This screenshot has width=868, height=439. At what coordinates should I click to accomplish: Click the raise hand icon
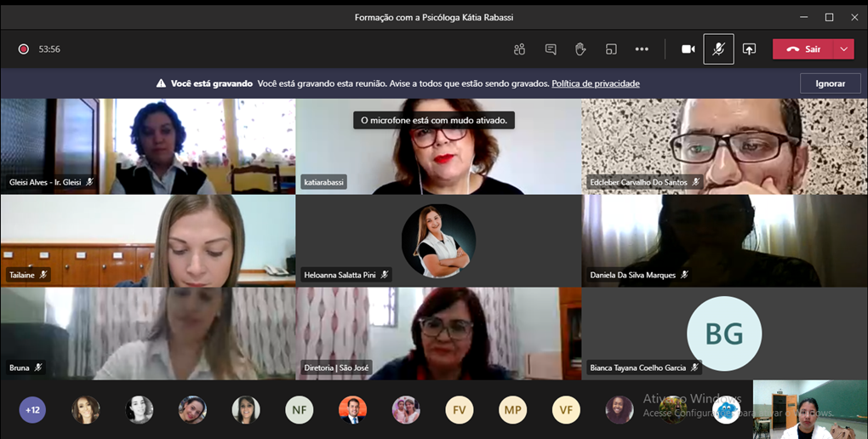580,49
